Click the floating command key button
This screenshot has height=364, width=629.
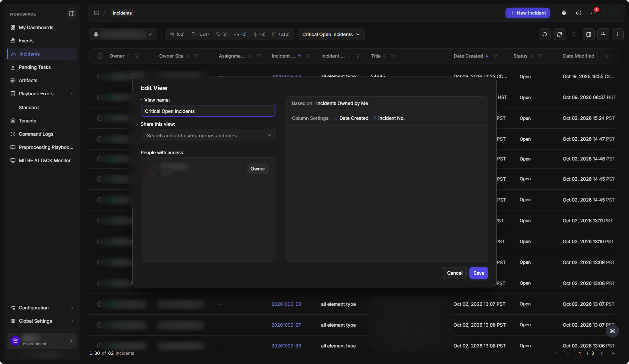coord(612,331)
